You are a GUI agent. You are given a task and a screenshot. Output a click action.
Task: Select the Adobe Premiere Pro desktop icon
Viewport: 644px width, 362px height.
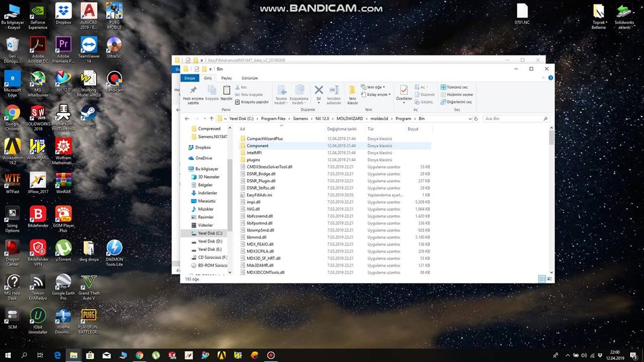[63, 50]
